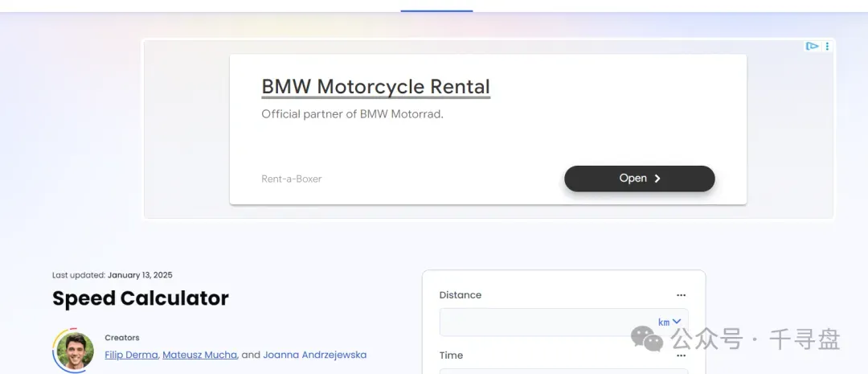This screenshot has height=374, width=868.
Task: Open the BMW Motorcycle Rental ad headline
Action: point(375,87)
